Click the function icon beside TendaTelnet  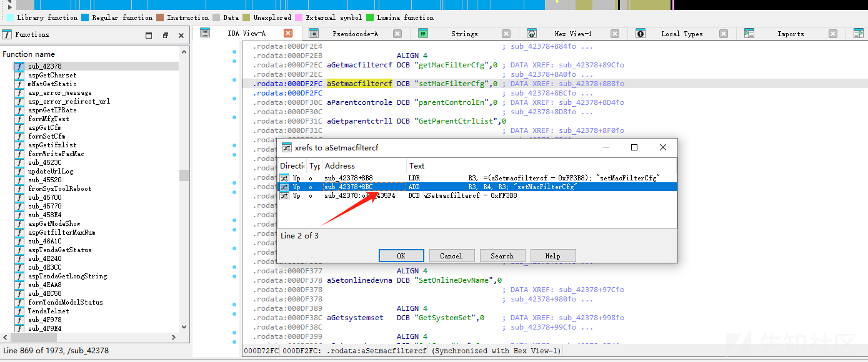20,311
